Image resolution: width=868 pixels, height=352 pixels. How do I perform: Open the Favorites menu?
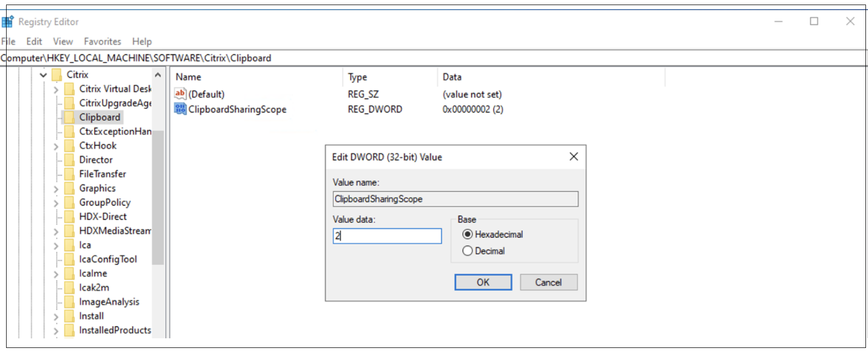pos(103,42)
